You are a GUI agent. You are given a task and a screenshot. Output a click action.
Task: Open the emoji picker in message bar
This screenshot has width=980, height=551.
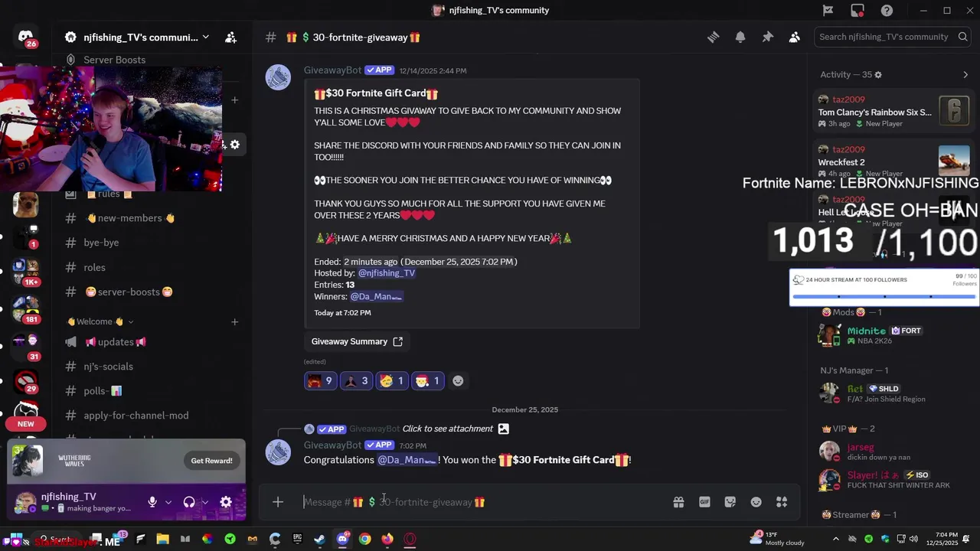756,502
